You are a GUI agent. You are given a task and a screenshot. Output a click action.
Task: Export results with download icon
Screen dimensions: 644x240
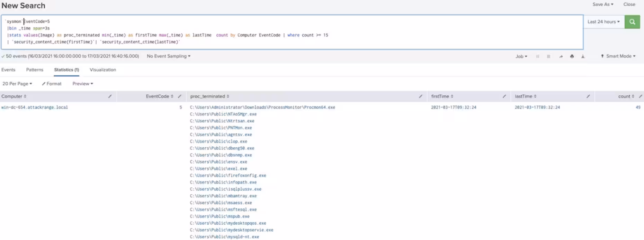[583, 56]
